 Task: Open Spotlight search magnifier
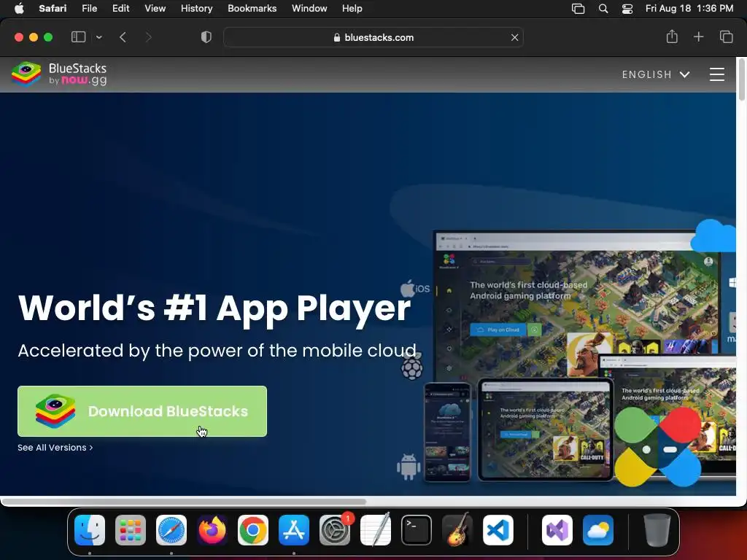point(603,9)
